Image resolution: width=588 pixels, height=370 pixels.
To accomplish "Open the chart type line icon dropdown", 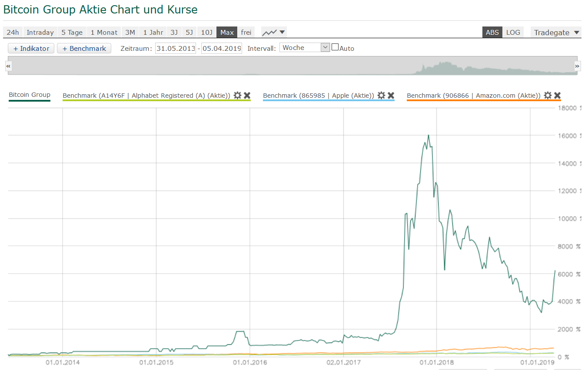I will coord(274,32).
